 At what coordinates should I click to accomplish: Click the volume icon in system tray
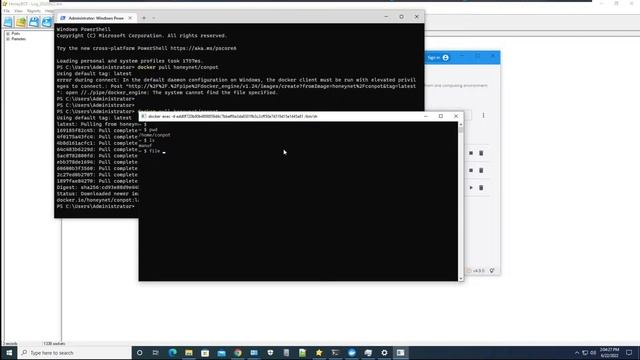[x=593, y=353]
